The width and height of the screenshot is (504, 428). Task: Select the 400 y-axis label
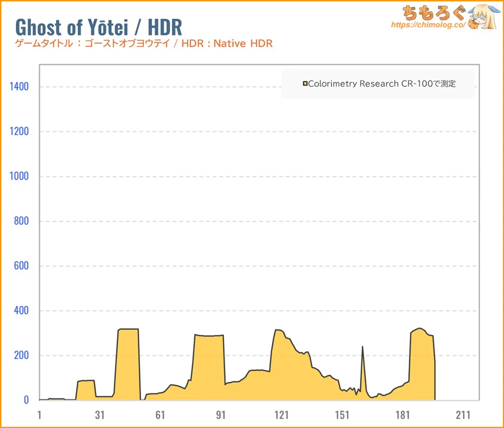tap(21, 311)
